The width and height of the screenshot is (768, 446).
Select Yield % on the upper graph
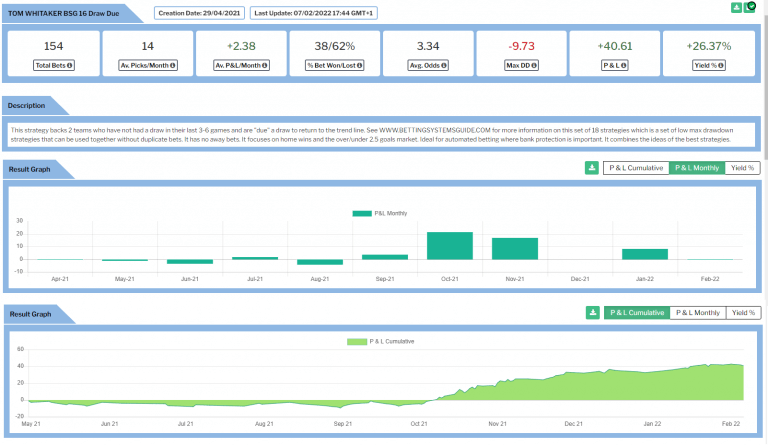(x=743, y=168)
